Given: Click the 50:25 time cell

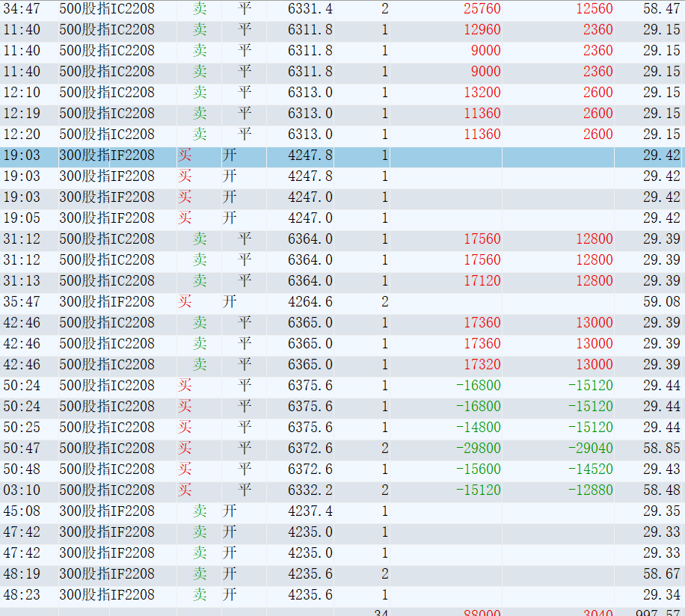Looking at the screenshot, I should pyautogui.click(x=22, y=428).
